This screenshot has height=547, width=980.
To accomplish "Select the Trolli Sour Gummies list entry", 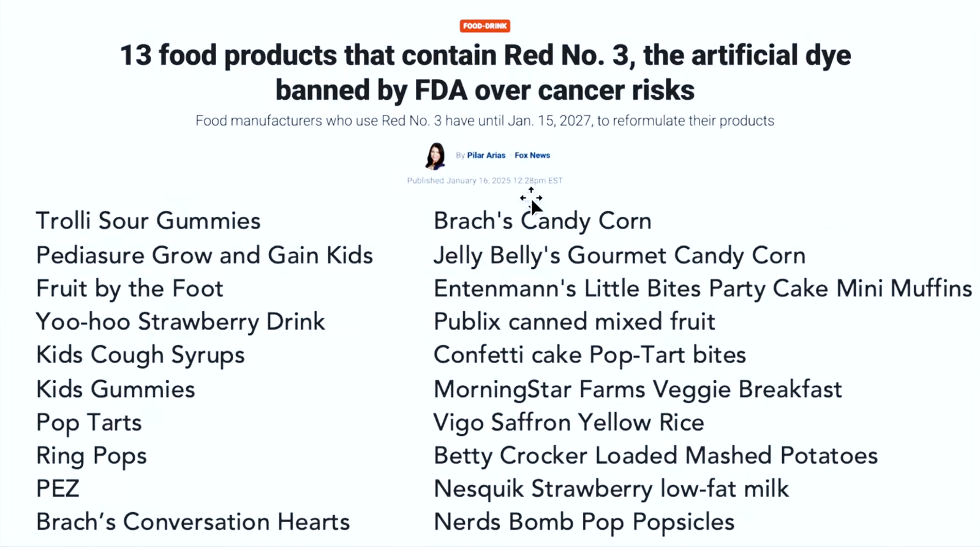I will coord(148,221).
